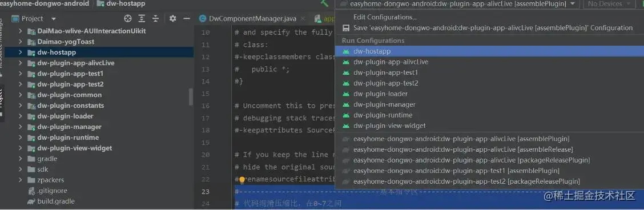Viewport: 644px width, 210px height.
Task: Click Android icon beside dw-hostapp run configuration
Action: click(x=346, y=51)
